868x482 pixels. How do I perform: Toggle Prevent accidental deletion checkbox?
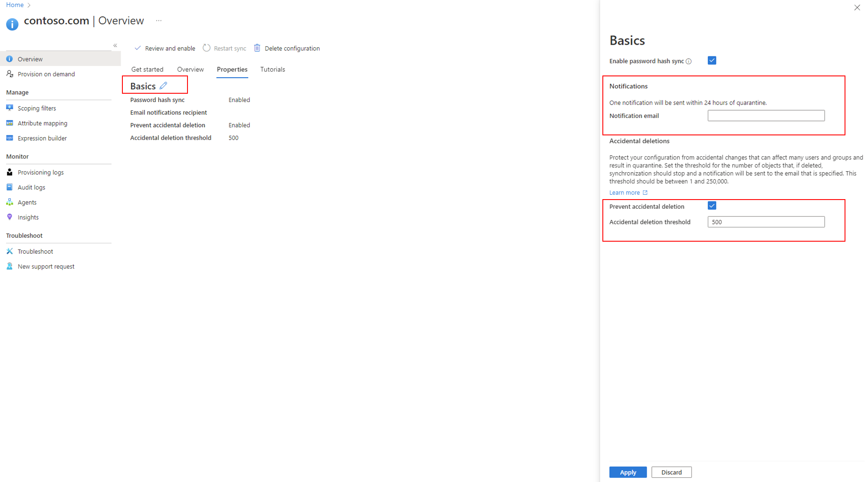pos(712,206)
